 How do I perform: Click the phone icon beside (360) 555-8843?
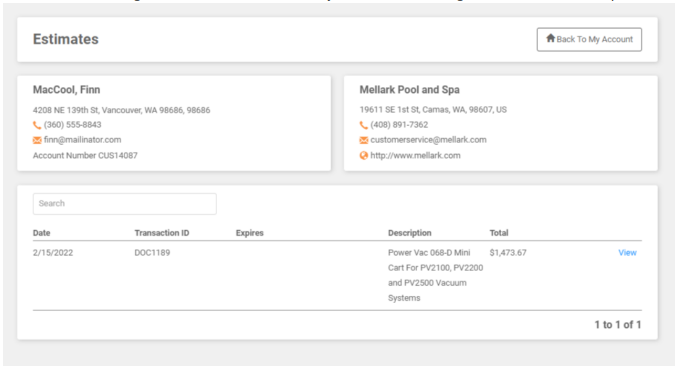(x=37, y=125)
